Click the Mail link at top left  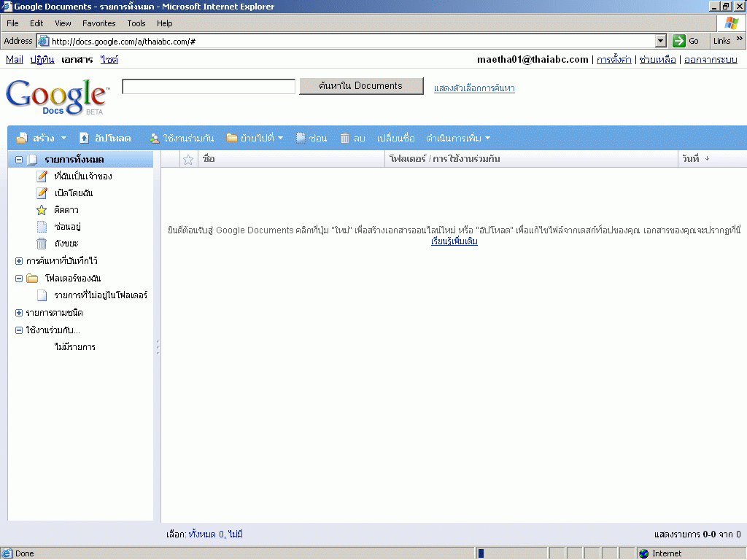pyautogui.click(x=15, y=60)
